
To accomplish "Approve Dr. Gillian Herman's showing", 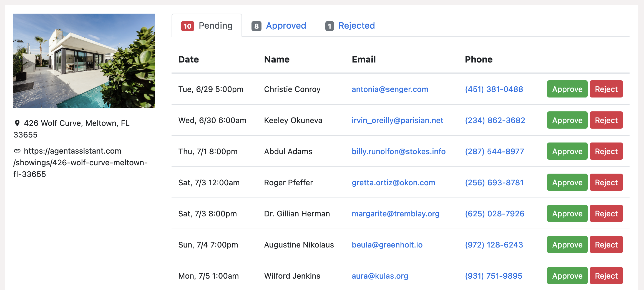I will pyautogui.click(x=567, y=214).
